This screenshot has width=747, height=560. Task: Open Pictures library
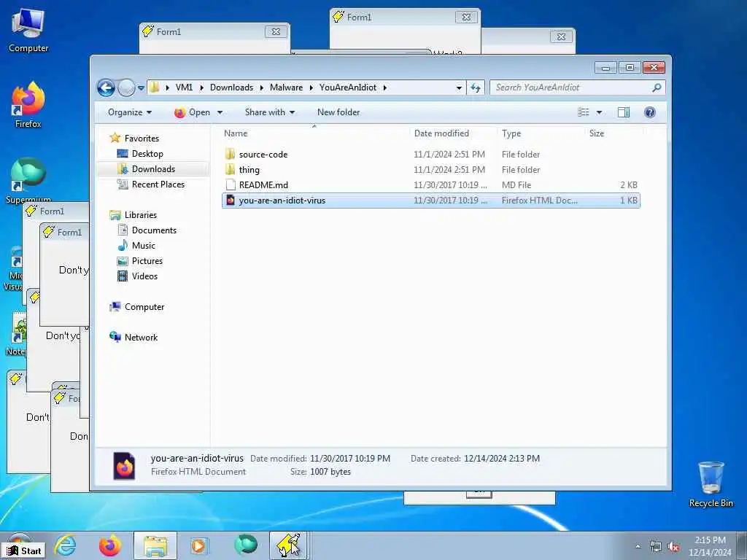click(x=147, y=260)
